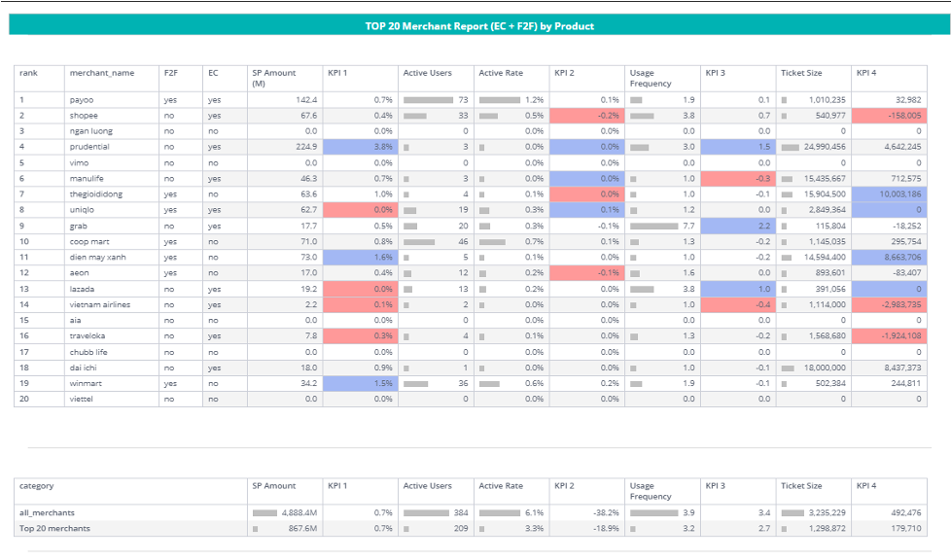Select merchant name 'coop mart'
Image resolution: width=951 pixels, height=560 pixels.
(89, 241)
